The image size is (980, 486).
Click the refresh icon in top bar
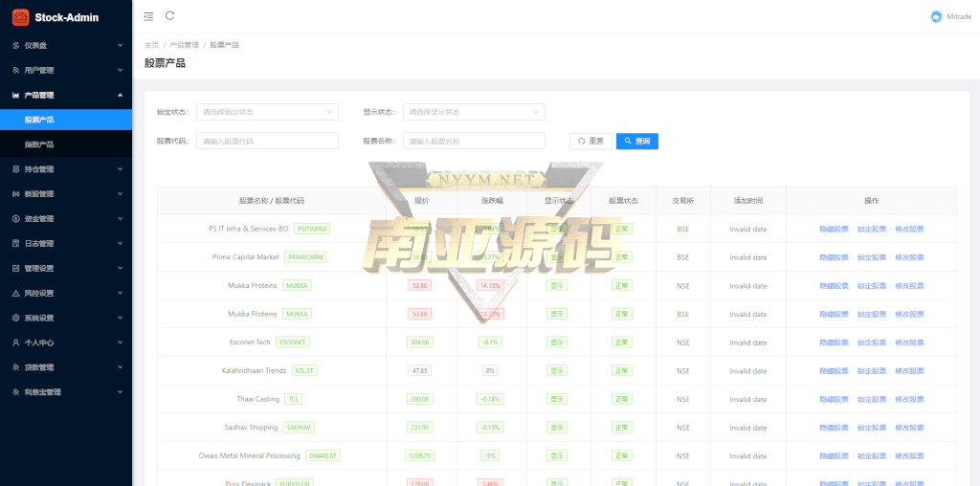tap(170, 16)
